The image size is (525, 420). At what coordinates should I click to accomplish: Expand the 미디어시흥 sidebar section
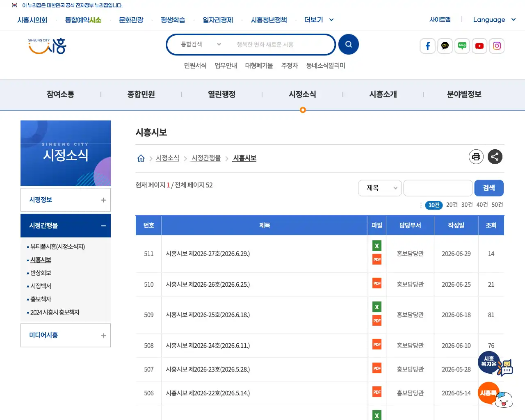point(66,335)
